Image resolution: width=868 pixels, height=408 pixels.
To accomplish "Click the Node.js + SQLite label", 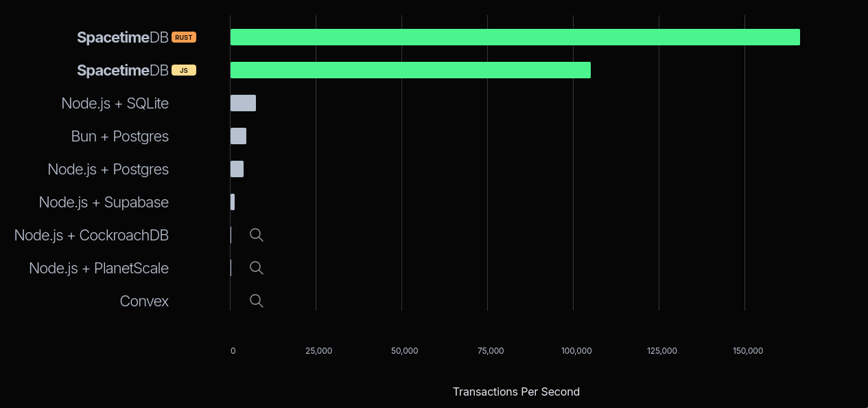I will tap(115, 103).
